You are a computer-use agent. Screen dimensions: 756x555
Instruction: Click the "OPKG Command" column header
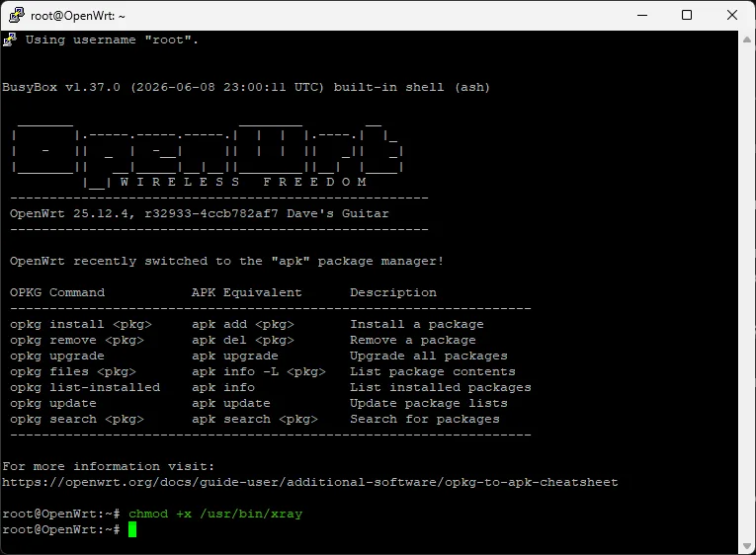click(57, 292)
